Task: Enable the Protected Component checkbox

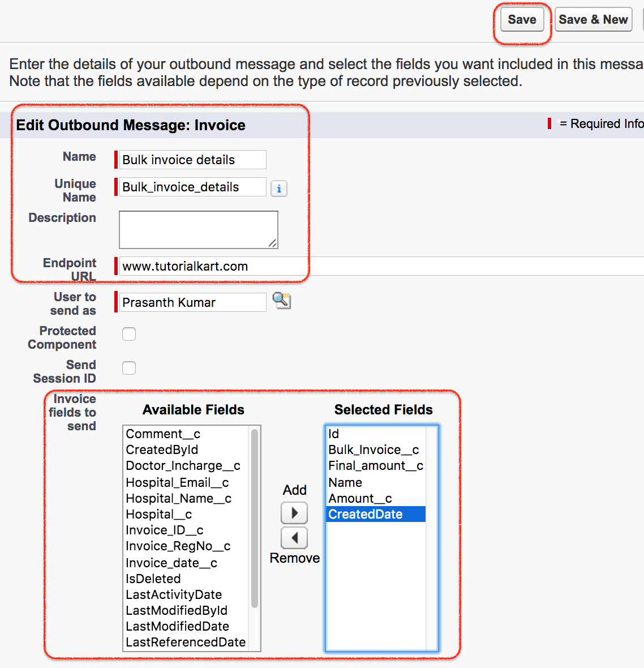Action: [129, 334]
